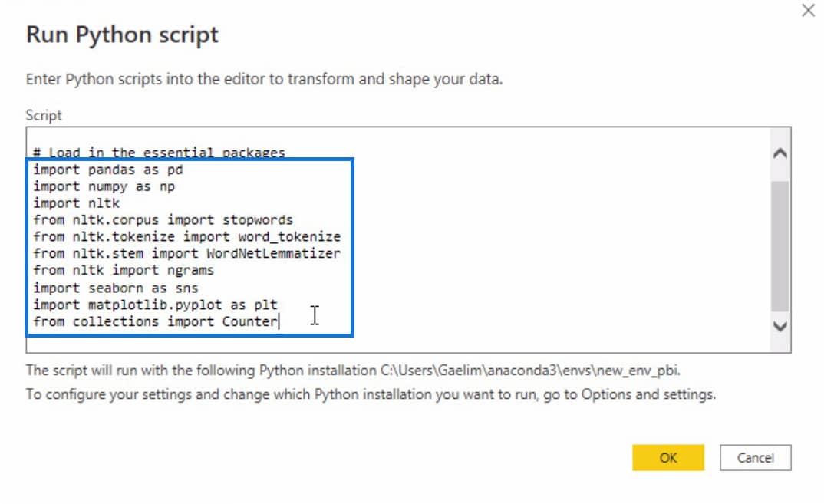Click the 'from collections import Counter' line
Viewport: 824px width, 504px height.
tap(156, 321)
